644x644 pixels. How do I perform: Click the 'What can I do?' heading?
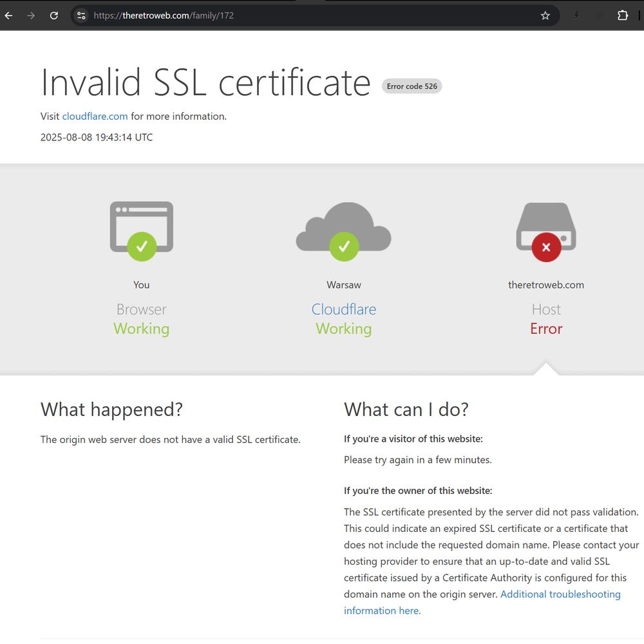[x=406, y=410]
